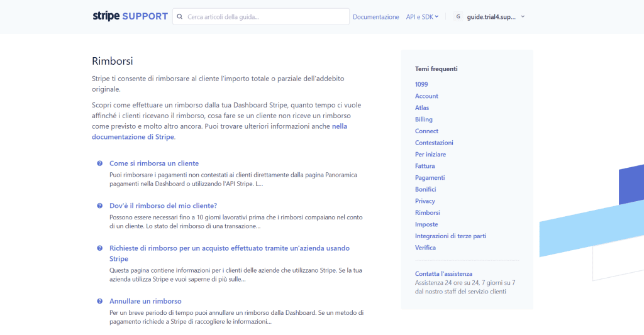Click intro paragraph 'Stripe ti consente di rimborsare'
The image size is (644, 335).
pos(218,84)
